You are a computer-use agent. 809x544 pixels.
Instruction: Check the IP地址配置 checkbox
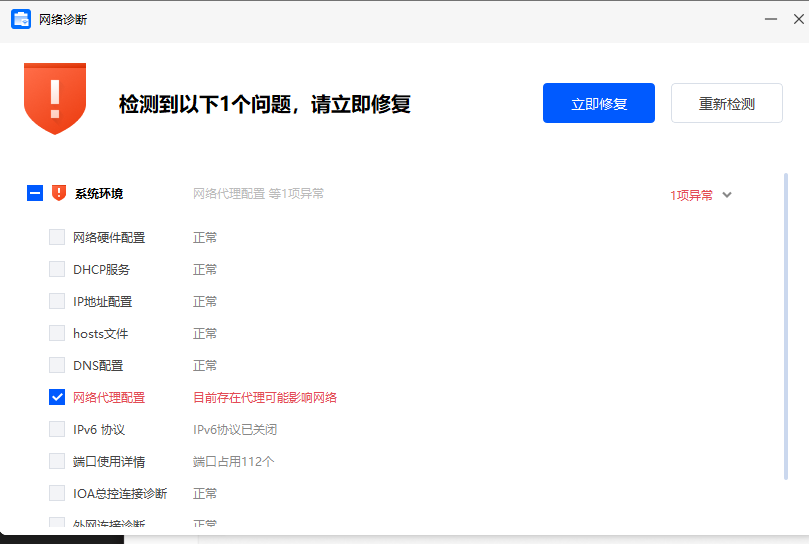coord(57,301)
